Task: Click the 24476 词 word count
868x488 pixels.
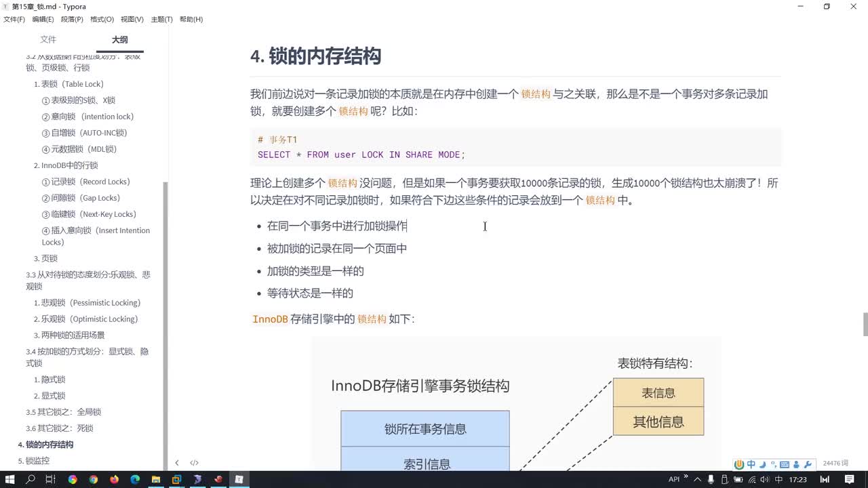Action: [835, 463]
